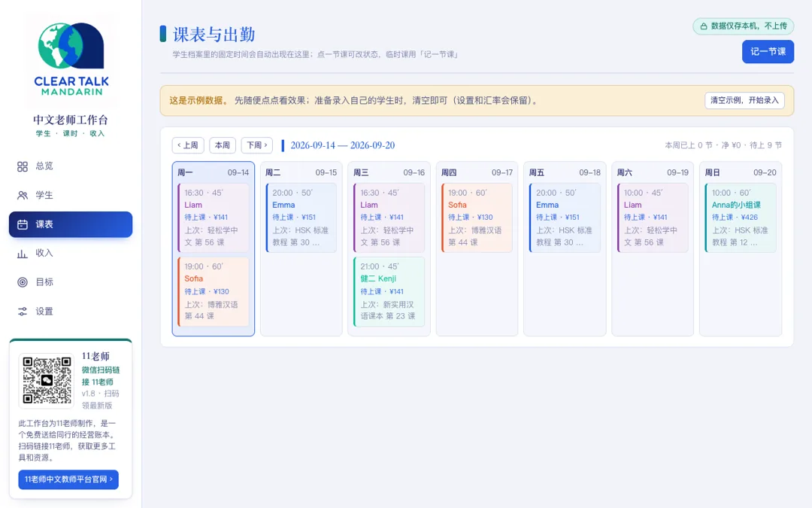Click the people icon beside 学生
The image size is (812, 508).
[23, 196]
